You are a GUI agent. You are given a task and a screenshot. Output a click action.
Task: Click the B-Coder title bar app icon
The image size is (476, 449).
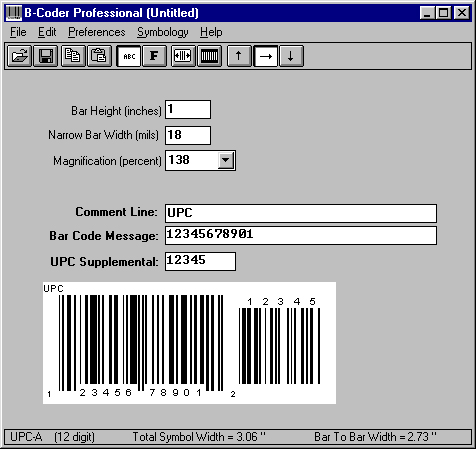tap(14, 13)
